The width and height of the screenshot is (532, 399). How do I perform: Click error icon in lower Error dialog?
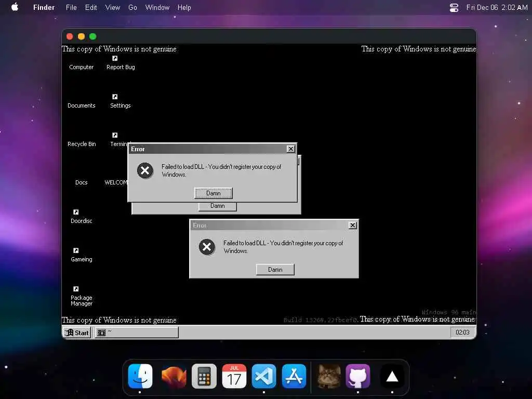point(207,247)
